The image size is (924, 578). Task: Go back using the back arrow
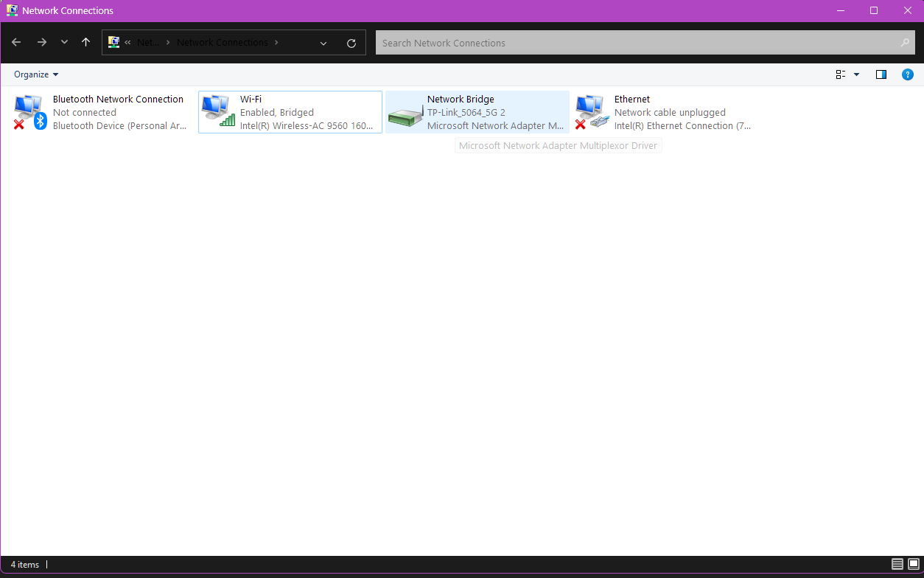(x=16, y=43)
